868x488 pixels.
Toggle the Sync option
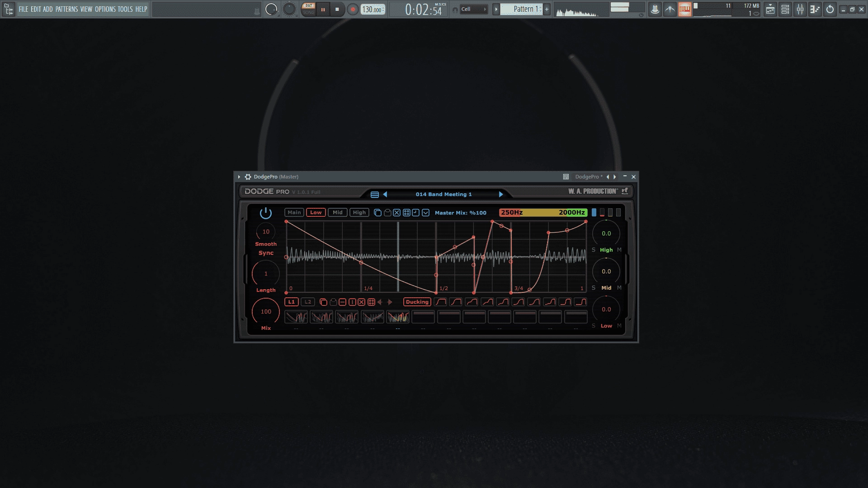[266, 253]
